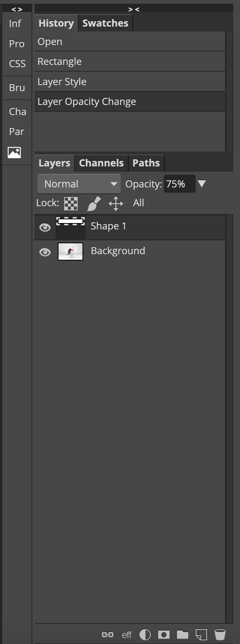The width and height of the screenshot is (240, 644).
Task: Add raster mask to layer
Action: pos(164,634)
